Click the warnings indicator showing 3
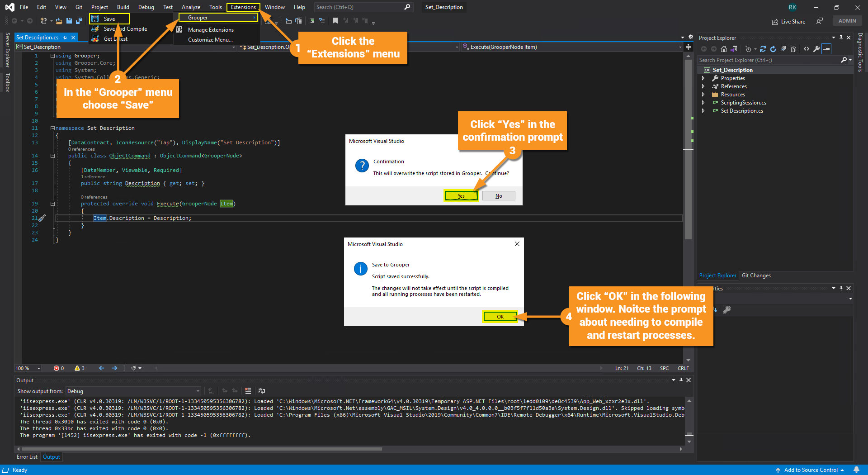 (80, 368)
